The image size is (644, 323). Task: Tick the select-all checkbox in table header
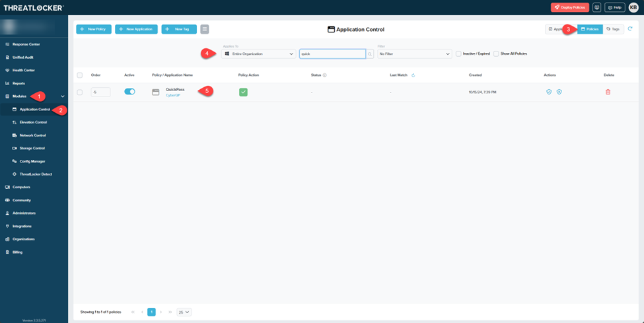[80, 75]
